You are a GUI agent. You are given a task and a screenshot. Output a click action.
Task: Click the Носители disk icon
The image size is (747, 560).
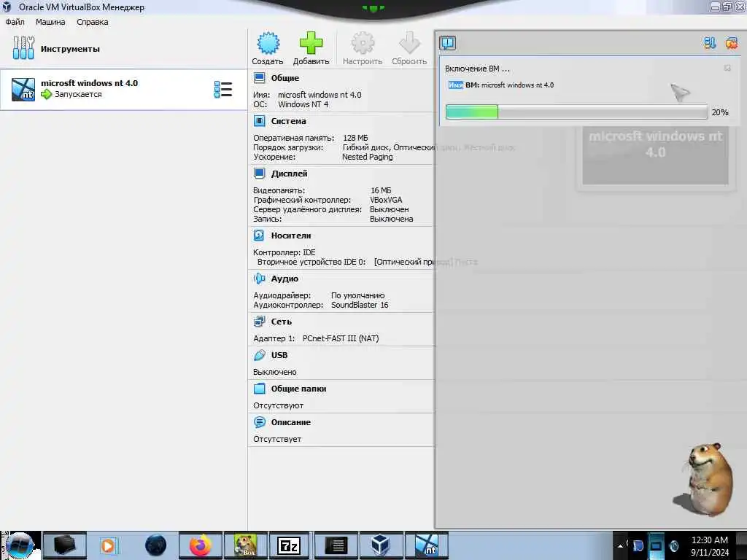(x=259, y=236)
